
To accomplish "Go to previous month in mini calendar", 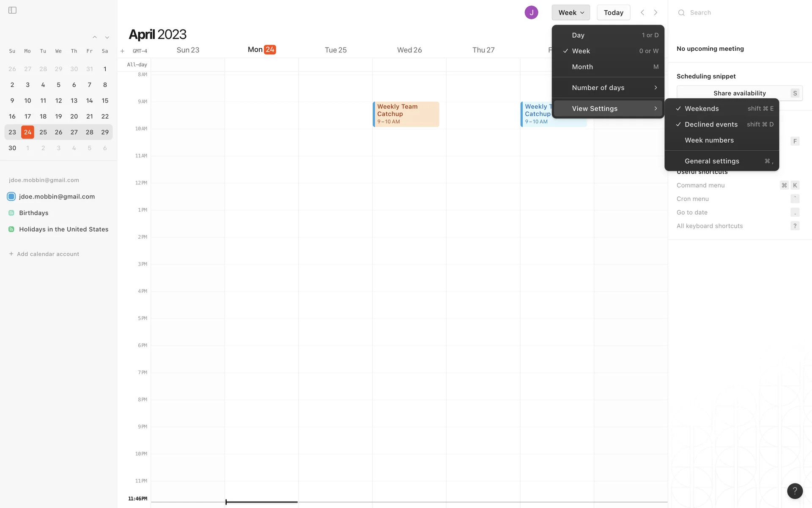I will tap(95, 37).
